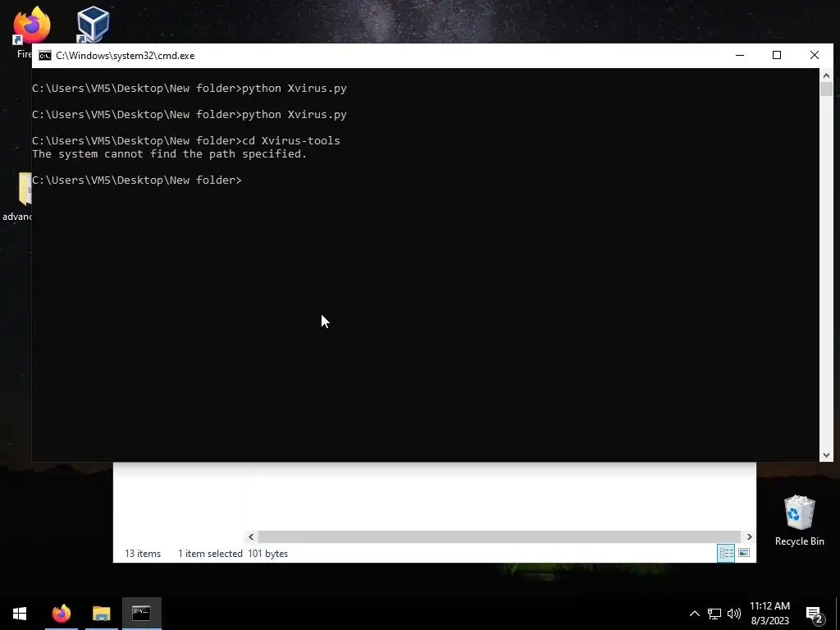Open File Explorer from the taskbar

(x=101, y=614)
